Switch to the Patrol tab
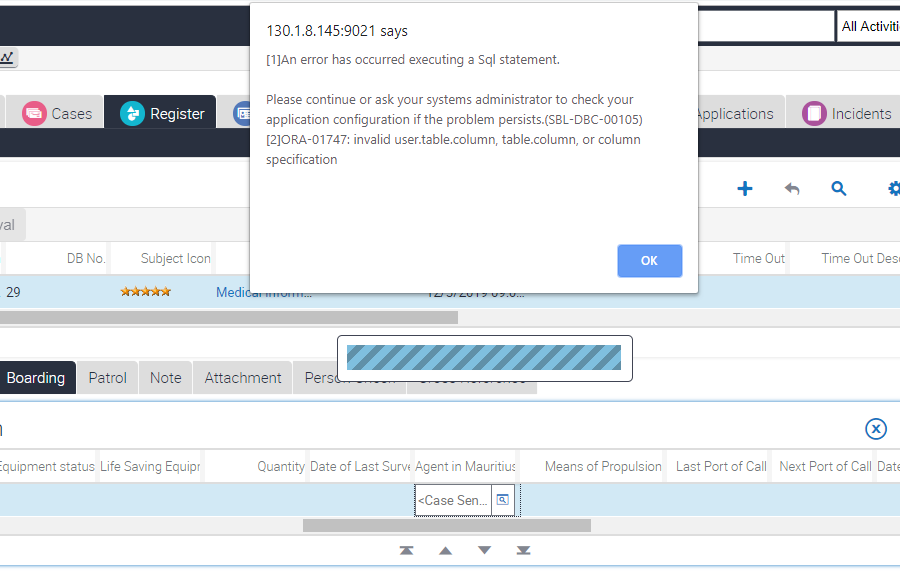Image resolution: width=900 pixels, height=574 pixels. tap(107, 378)
